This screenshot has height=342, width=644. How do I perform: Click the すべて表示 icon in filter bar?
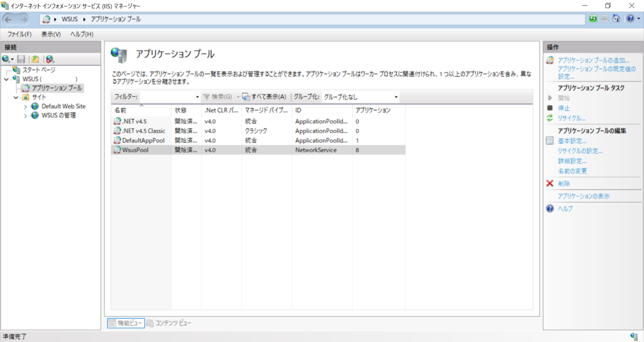point(246,97)
